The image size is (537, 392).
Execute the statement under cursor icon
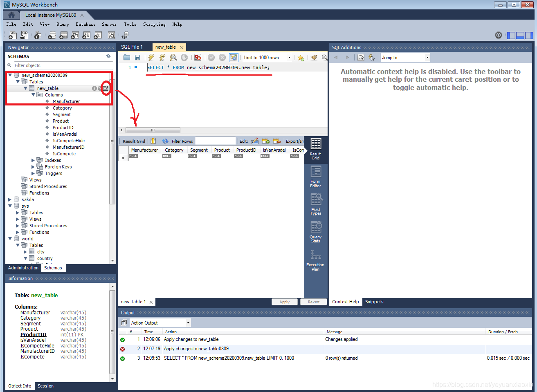(x=162, y=58)
